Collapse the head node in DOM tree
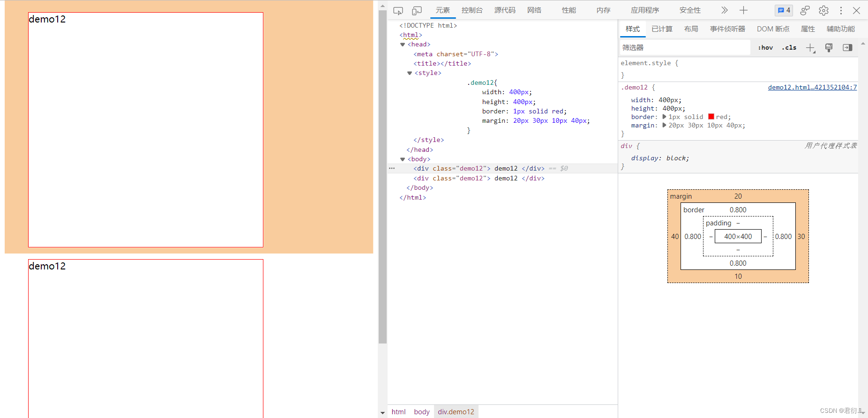The width and height of the screenshot is (868, 418). [x=403, y=45]
